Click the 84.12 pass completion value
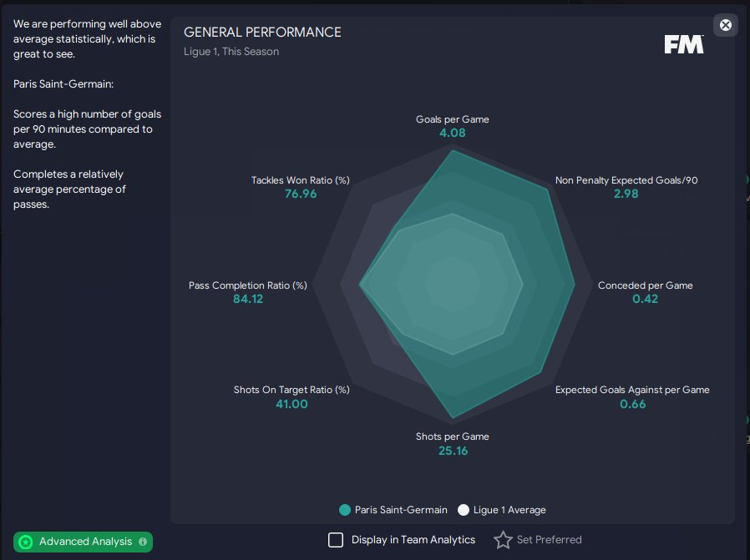The image size is (750, 560). point(248,299)
